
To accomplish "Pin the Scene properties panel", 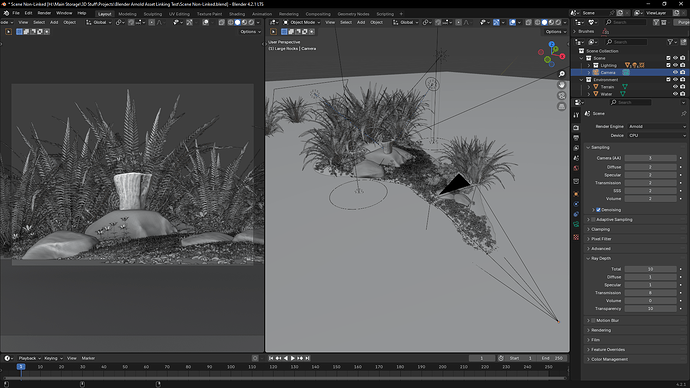I will pos(683,113).
